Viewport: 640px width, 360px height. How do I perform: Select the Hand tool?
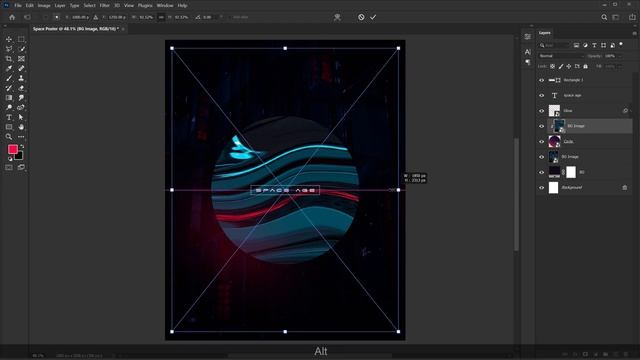coord(21,127)
